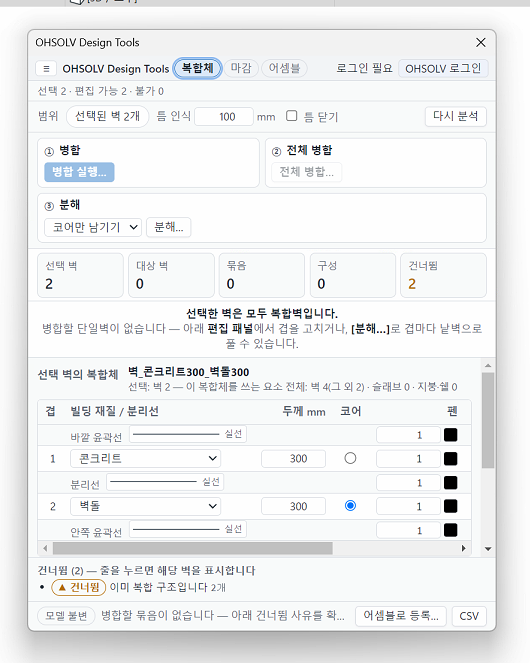Click the vertical scrollbar up arrow
This screenshot has height=663, width=530.
(x=488, y=365)
